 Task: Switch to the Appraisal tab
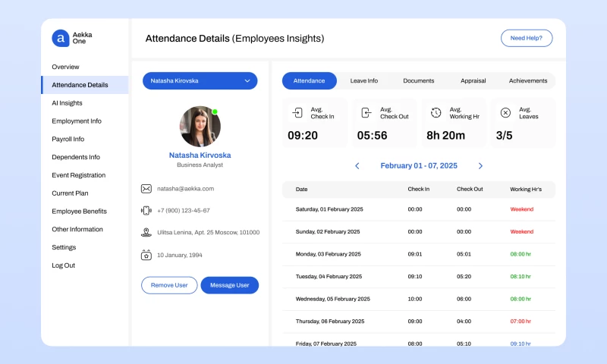[473, 81]
